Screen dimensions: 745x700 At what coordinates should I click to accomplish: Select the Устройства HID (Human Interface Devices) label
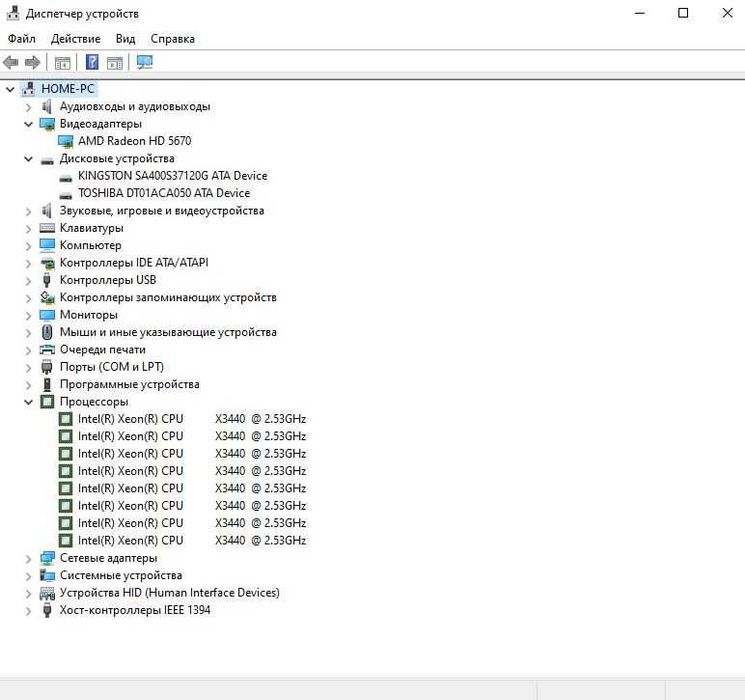point(170,593)
